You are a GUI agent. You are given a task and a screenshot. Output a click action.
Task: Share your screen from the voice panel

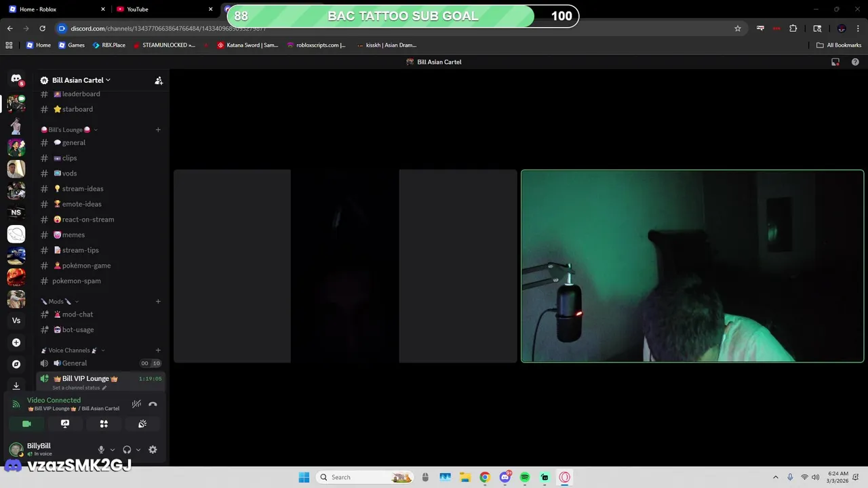[65, 424]
